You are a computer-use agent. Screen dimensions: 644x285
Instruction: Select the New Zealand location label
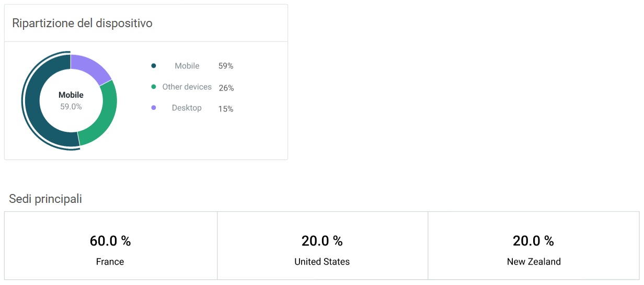534,261
